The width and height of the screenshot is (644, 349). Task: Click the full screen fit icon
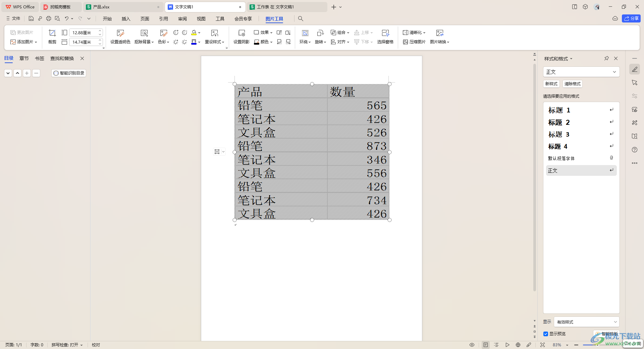point(542,345)
